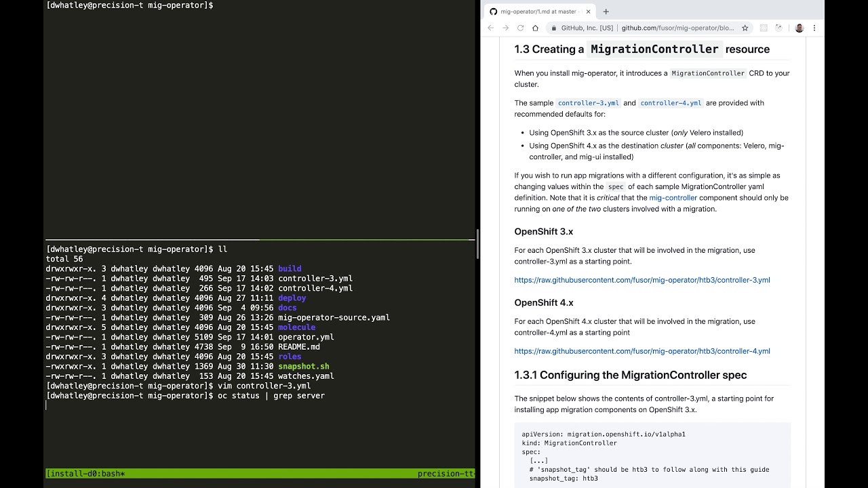Click the oc status | grep server command
Viewport: 868px width, 488px height.
(x=271, y=396)
